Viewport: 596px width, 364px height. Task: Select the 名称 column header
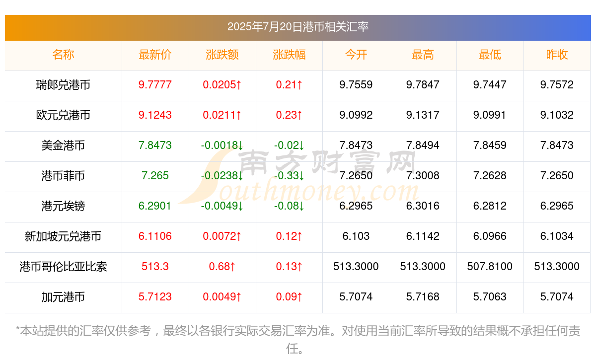[63, 55]
